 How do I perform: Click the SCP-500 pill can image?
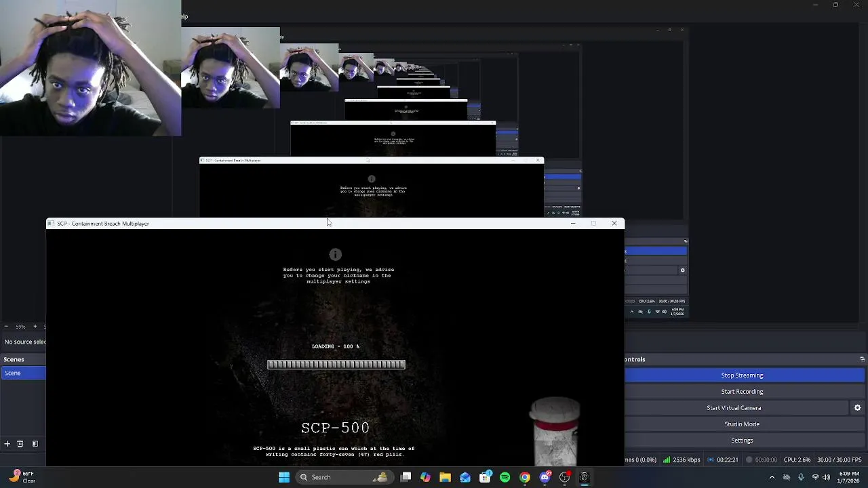click(555, 431)
